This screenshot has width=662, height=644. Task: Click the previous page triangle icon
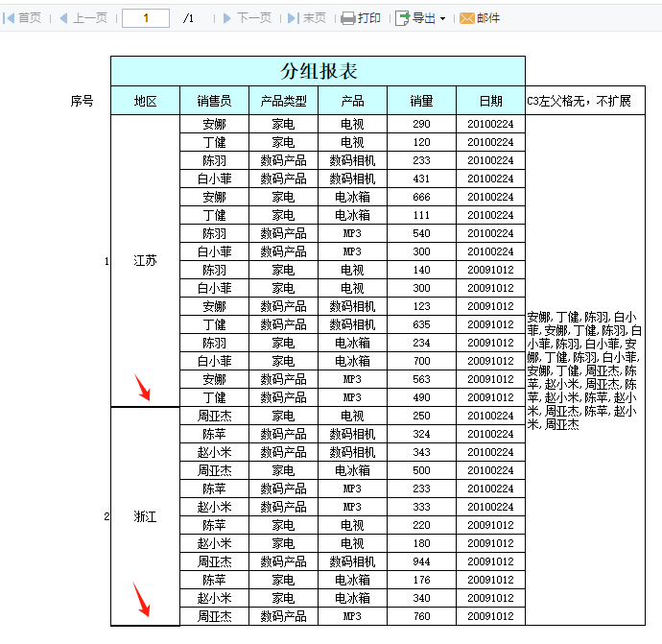pos(63,18)
